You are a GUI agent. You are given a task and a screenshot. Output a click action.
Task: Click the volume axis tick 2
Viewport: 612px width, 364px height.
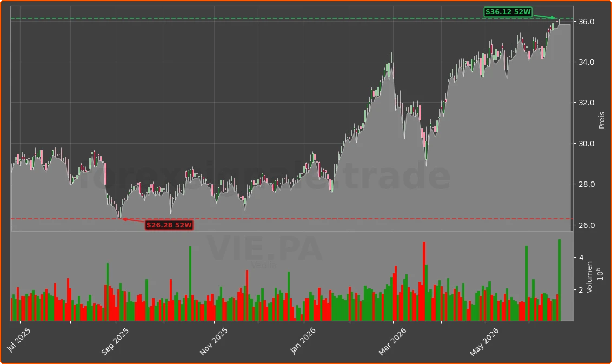[x=581, y=291]
